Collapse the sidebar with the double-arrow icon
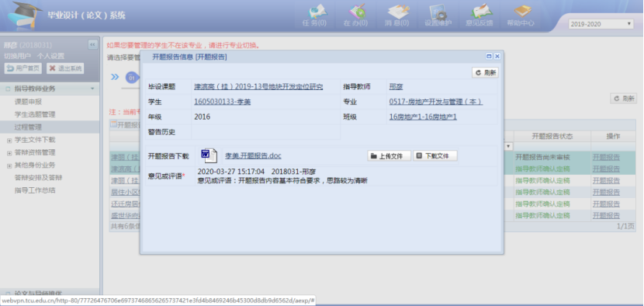 [92, 44]
